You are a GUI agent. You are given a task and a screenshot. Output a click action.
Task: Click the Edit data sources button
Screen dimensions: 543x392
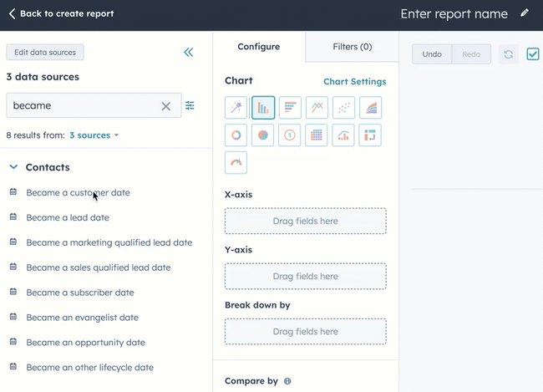(x=45, y=53)
